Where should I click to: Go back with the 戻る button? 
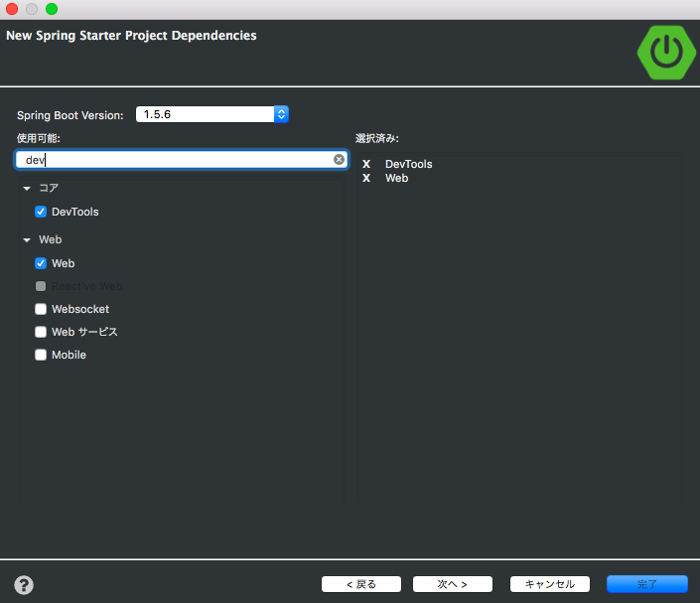click(361, 584)
